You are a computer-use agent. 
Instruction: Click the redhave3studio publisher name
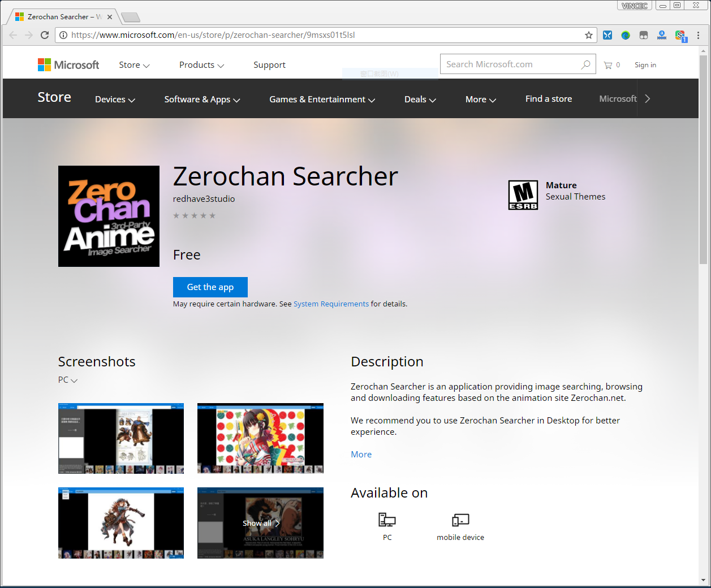tap(204, 199)
